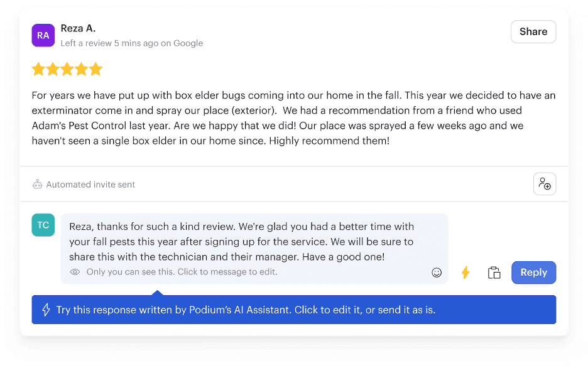Click the robot icon beside Automated invite sent
The width and height of the screenshot is (588, 368).
click(x=37, y=184)
